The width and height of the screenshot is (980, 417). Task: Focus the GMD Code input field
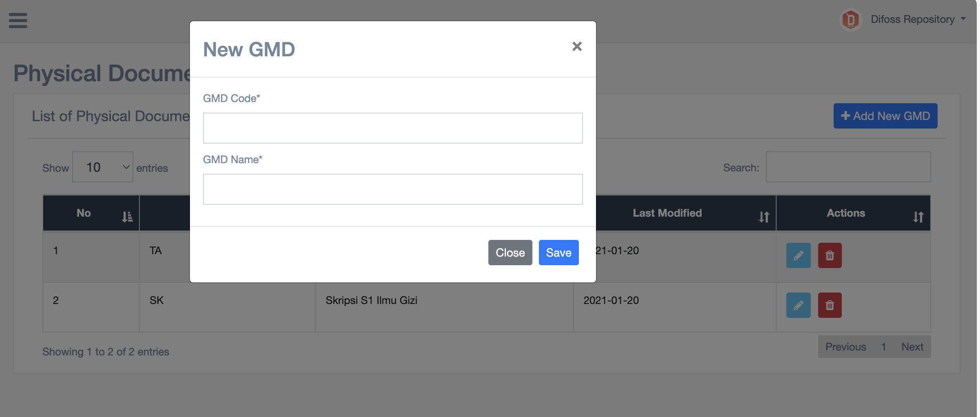[x=393, y=128]
